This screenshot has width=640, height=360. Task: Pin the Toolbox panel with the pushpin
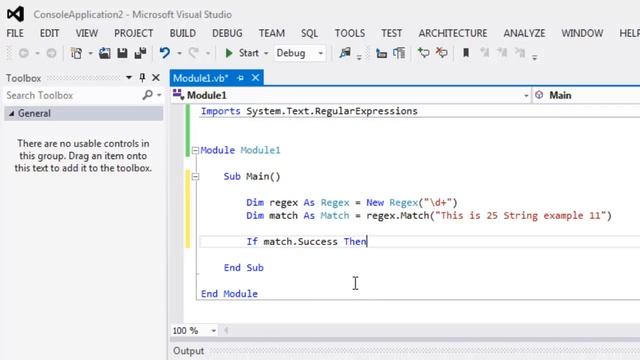tap(142, 78)
